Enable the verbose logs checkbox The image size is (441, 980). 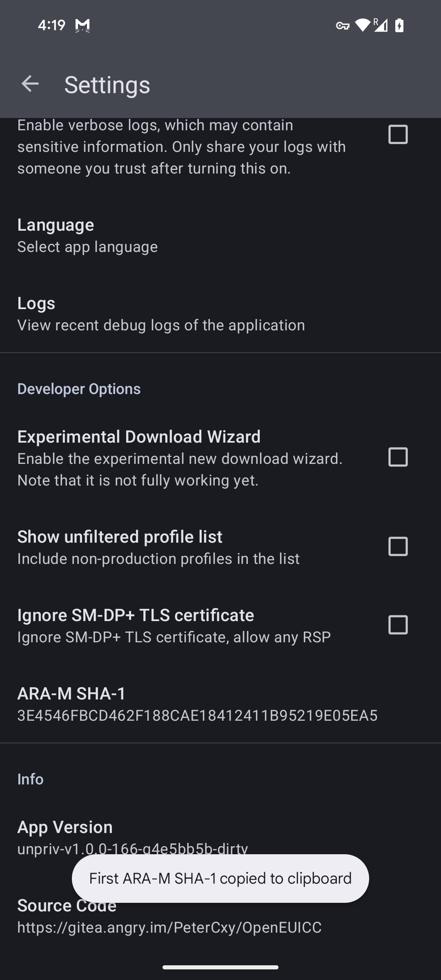pyautogui.click(x=398, y=134)
